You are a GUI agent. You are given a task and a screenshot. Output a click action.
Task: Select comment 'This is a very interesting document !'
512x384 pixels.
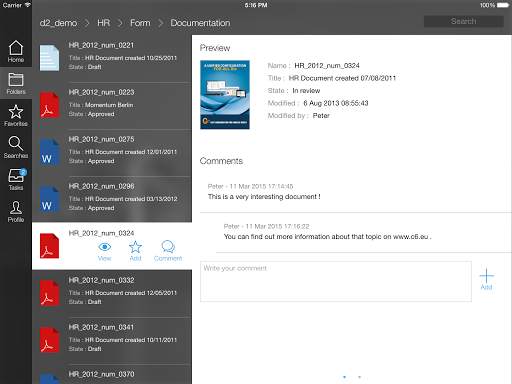coord(264,197)
